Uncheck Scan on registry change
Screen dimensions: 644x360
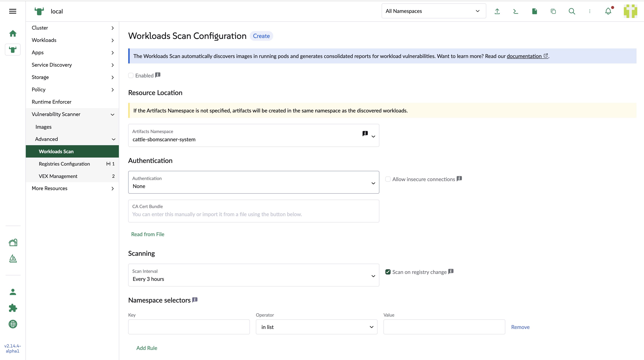[388, 272]
